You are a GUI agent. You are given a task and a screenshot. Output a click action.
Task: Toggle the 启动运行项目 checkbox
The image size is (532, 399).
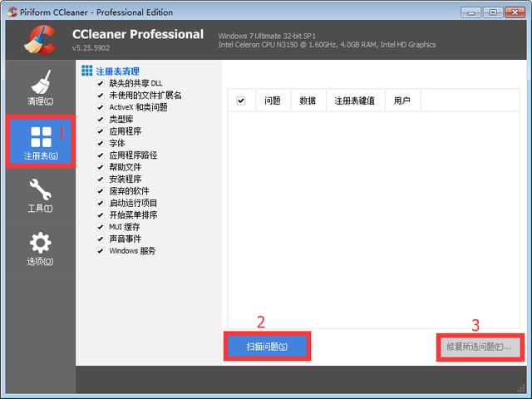click(x=101, y=203)
